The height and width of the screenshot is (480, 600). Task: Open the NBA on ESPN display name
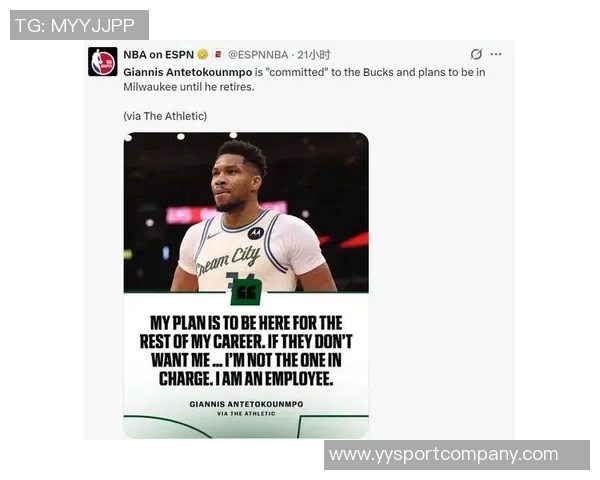coord(158,55)
